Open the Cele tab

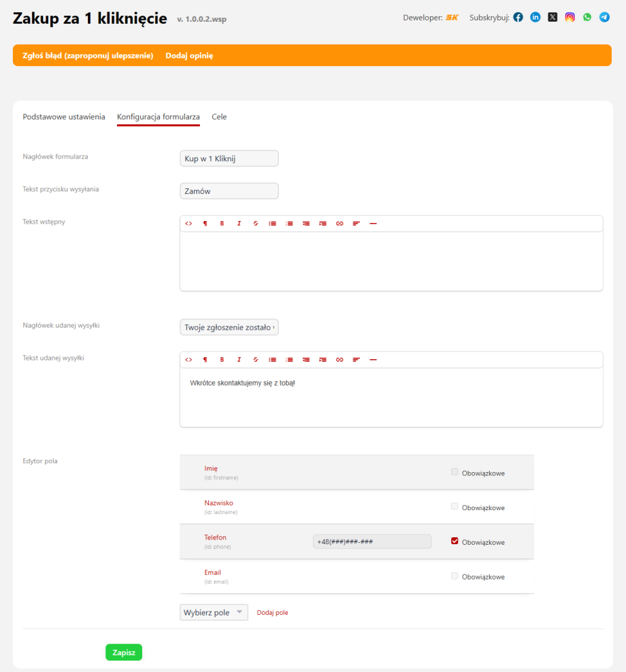pyautogui.click(x=219, y=117)
